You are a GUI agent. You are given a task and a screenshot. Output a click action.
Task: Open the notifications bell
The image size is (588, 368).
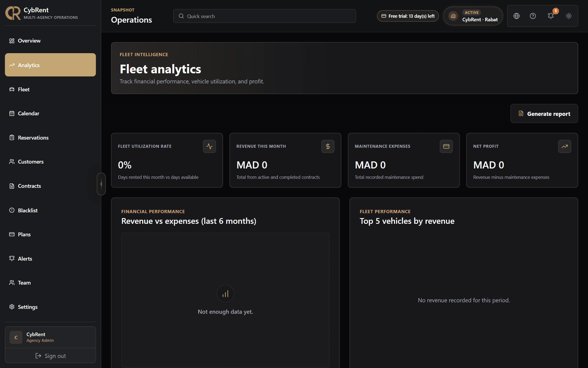[550, 16]
